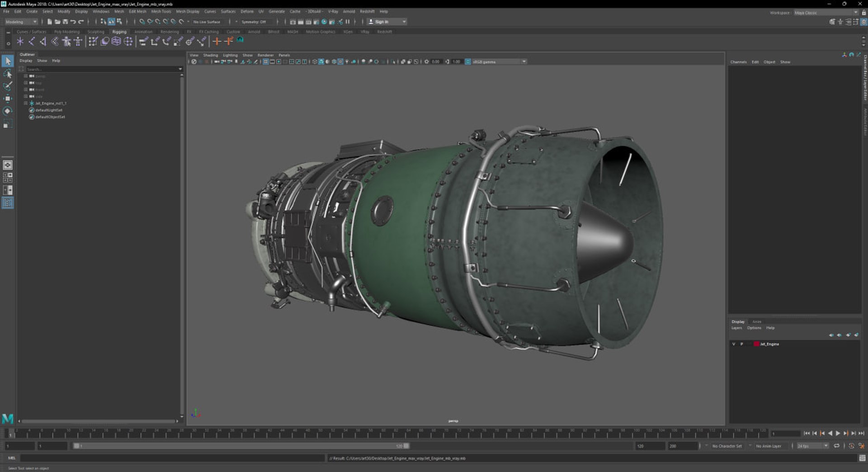Go to start of playback range

tap(807, 433)
